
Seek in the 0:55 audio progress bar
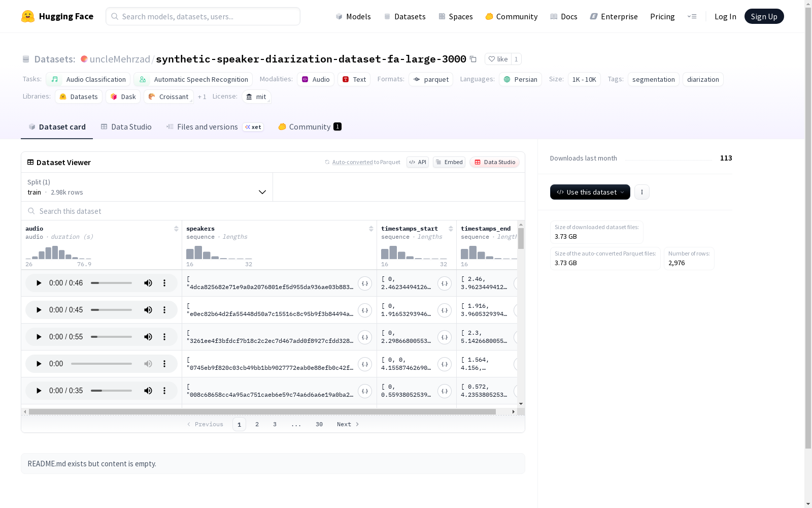point(111,337)
